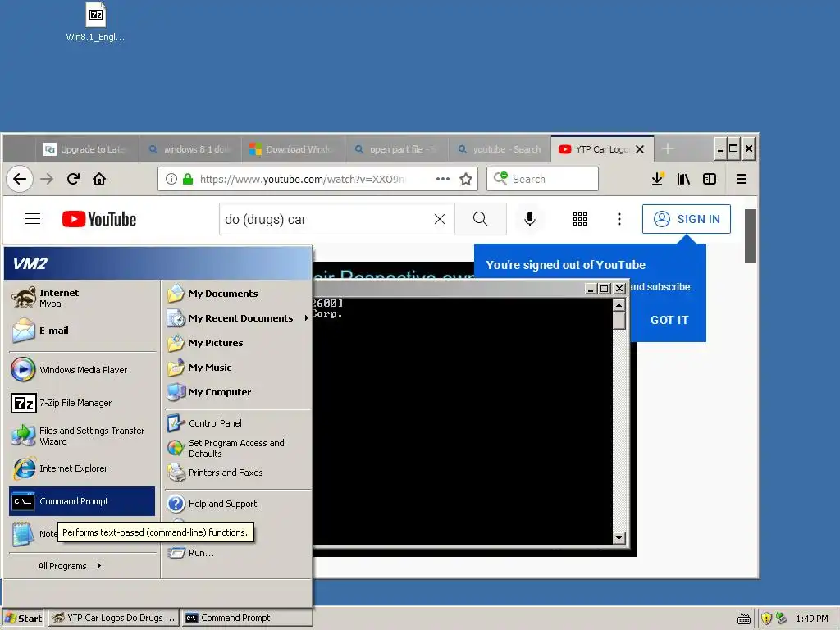Go to browser home page

(x=99, y=179)
